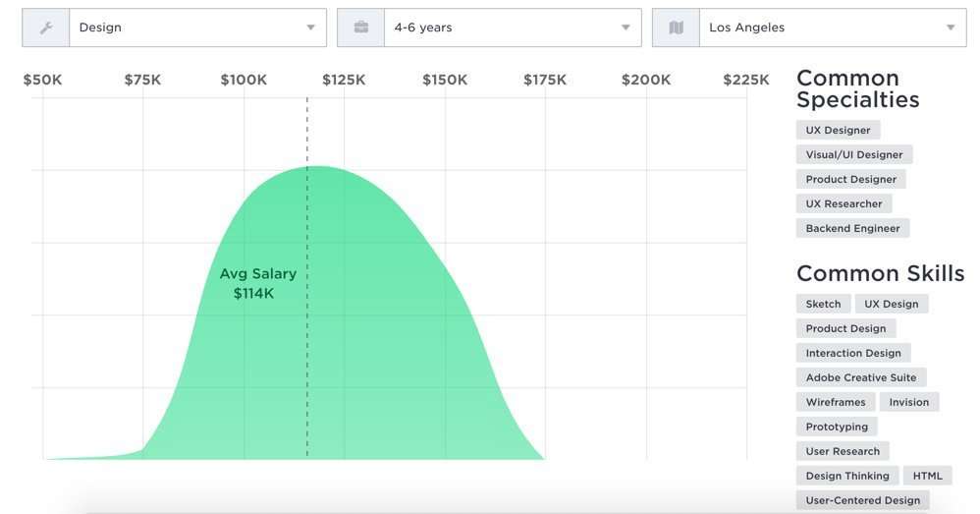This screenshot has width=980, height=514.
Task: Click the HTML skill tag
Action: tap(928, 476)
